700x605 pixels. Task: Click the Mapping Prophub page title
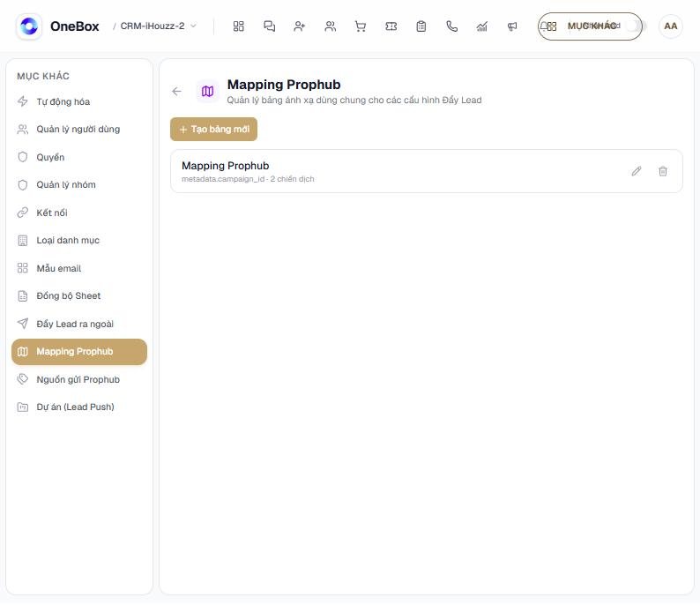284,85
